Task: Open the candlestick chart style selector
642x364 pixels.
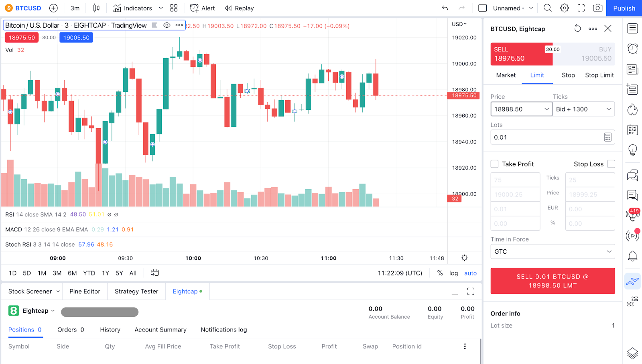Action: 96,8
